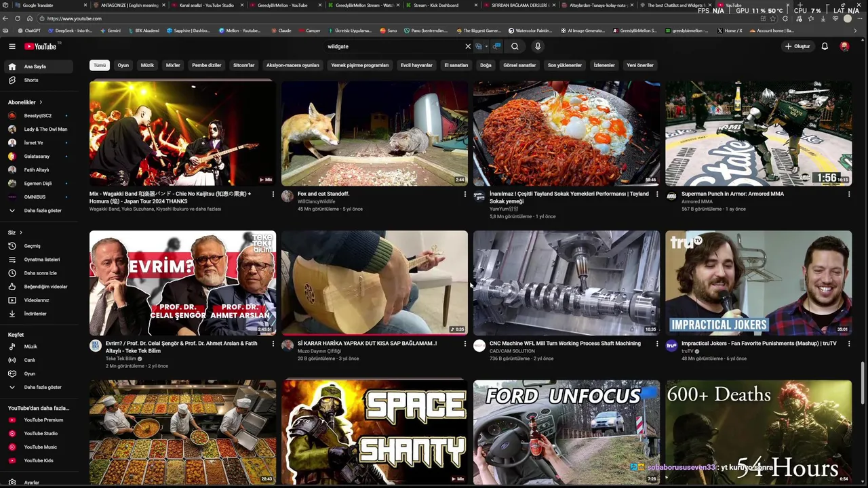
Task: Open Videolarınız page
Action: [x=39, y=300]
